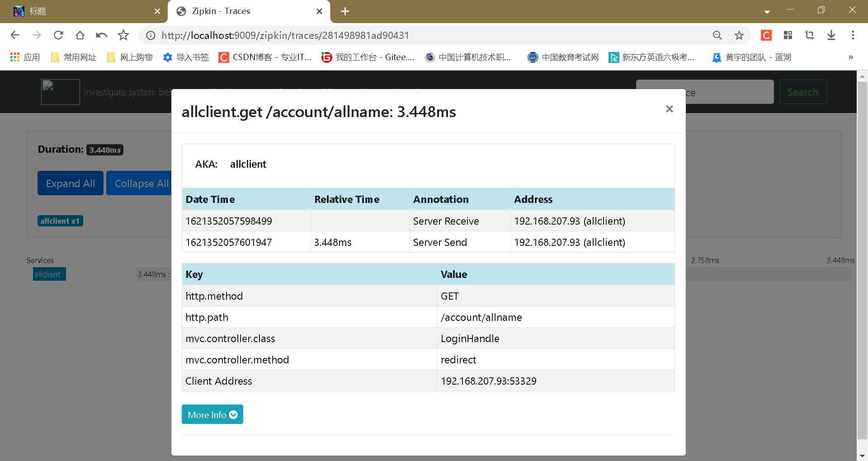Open the browser three-dot menu
868x461 pixels.
[853, 35]
